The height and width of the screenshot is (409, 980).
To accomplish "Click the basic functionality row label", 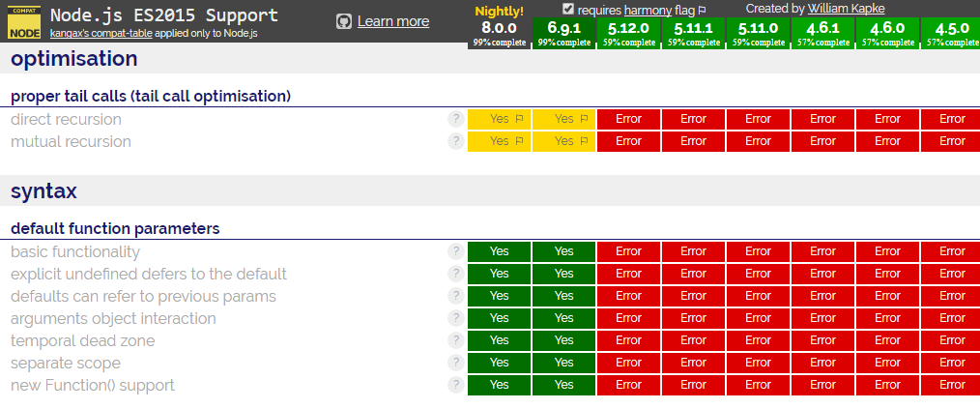I will click(x=75, y=252).
